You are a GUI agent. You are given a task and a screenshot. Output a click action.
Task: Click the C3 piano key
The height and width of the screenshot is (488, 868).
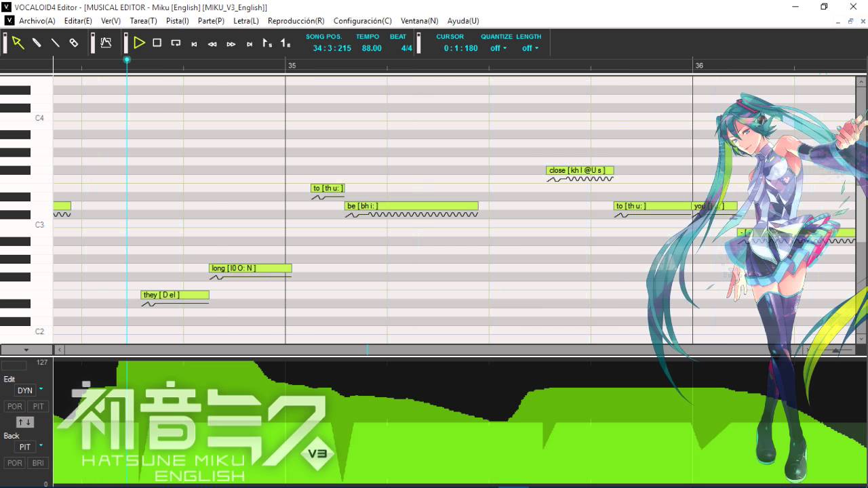26,224
